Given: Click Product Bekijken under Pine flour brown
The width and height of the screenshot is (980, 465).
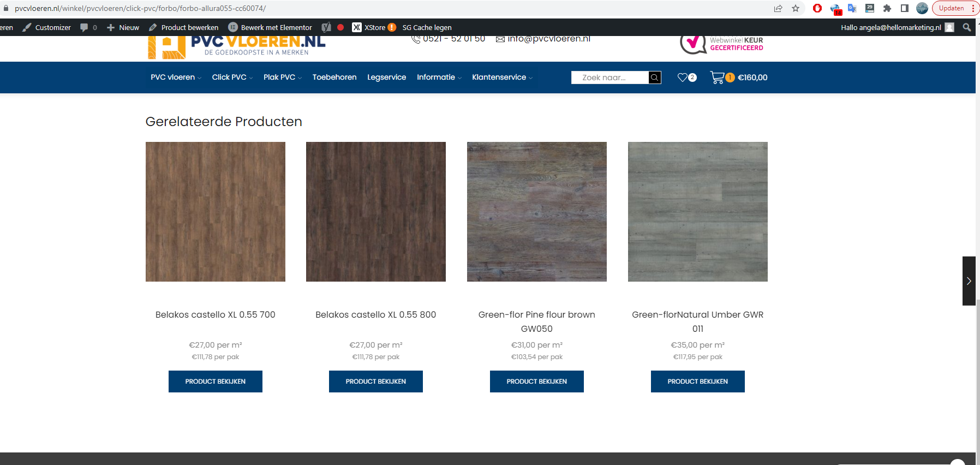Looking at the screenshot, I should 537,381.
